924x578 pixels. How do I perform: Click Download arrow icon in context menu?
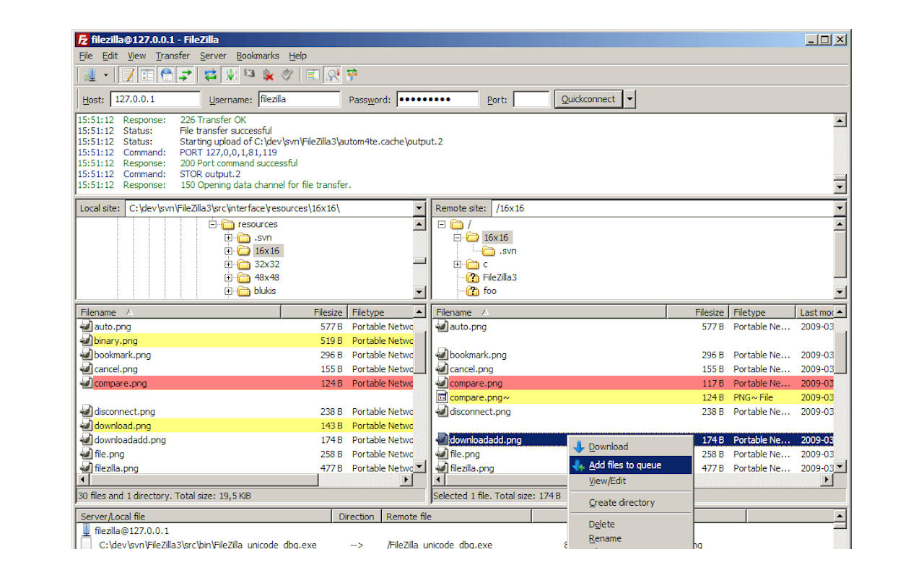coord(579,447)
